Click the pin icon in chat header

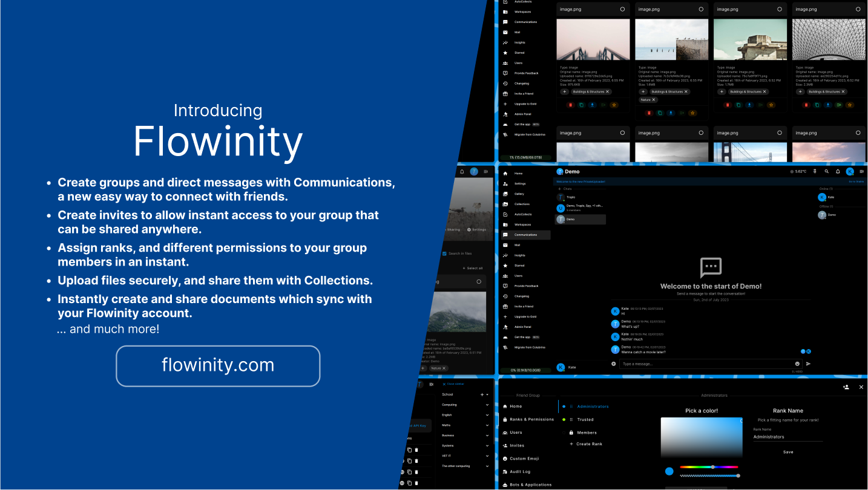pos(815,172)
